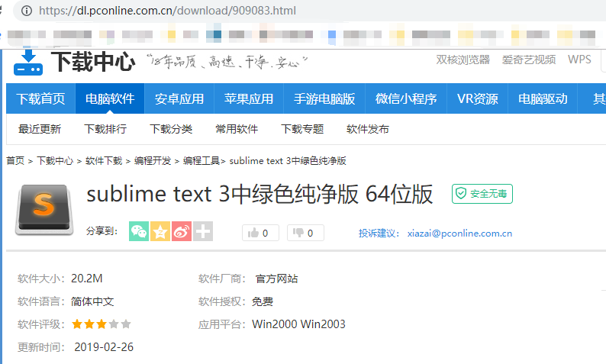Image resolution: width=606 pixels, height=364 pixels.
Task: Click the three-star software rating
Action: 102,324
